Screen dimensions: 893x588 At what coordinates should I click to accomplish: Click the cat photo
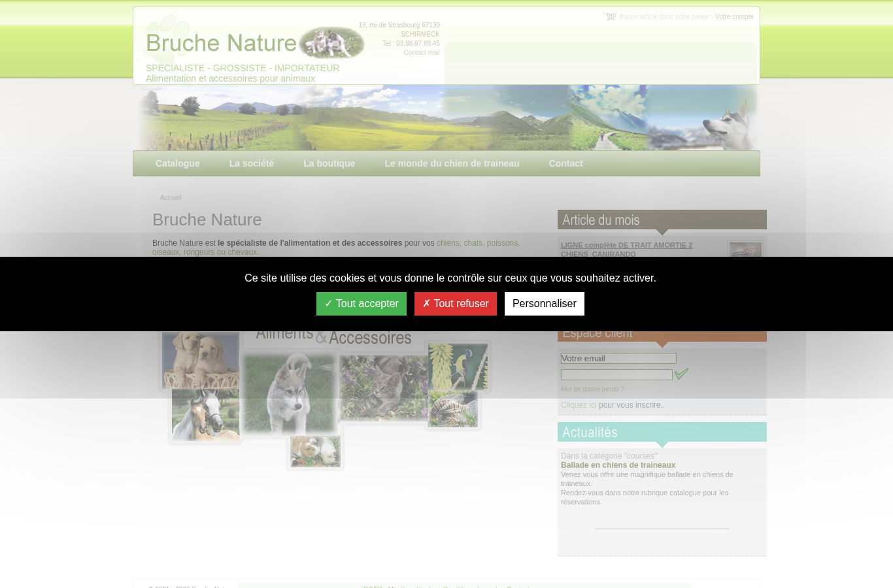tap(382, 388)
